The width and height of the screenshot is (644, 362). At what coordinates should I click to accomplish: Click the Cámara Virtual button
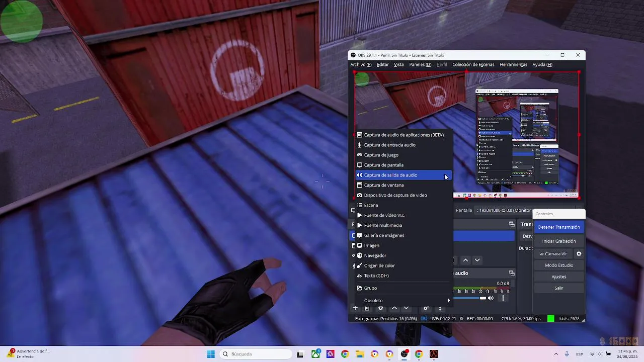tap(553, 254)
